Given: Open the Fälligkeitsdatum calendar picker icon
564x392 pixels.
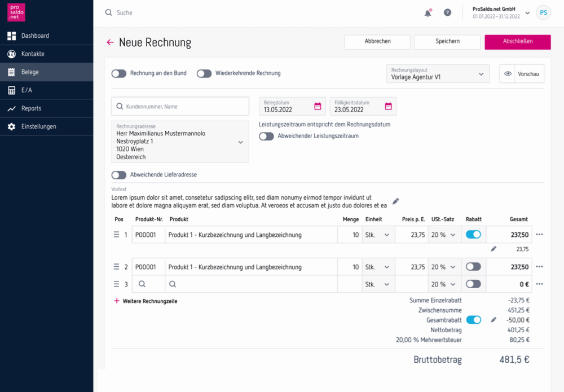Looking at the screenshot, I should (x=388, y=106).
